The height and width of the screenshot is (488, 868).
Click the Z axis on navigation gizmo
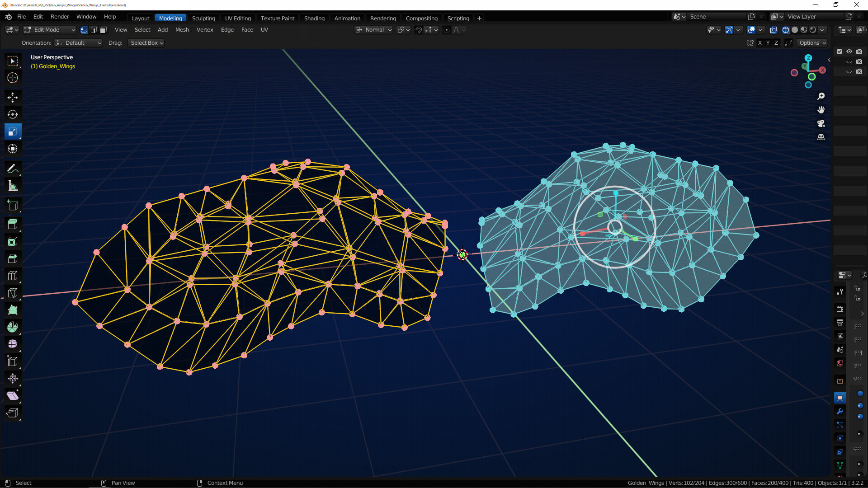[808, 58]
